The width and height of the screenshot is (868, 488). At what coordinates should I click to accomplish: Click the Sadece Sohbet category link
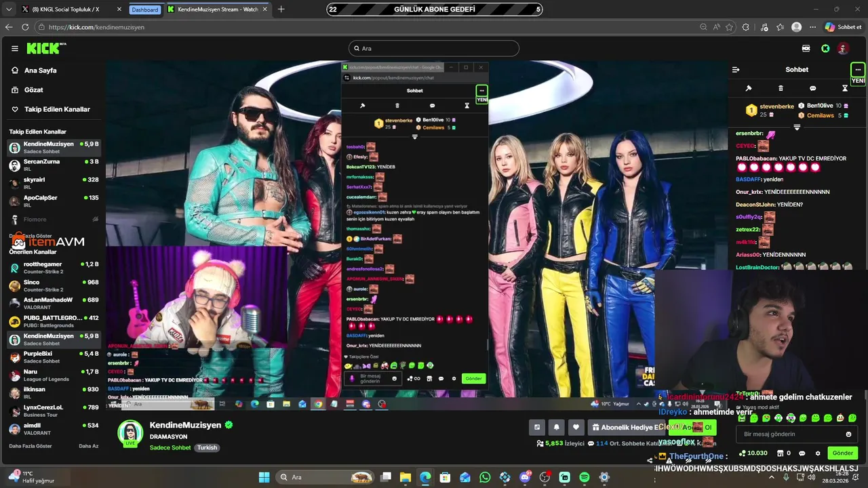(170, 447)
